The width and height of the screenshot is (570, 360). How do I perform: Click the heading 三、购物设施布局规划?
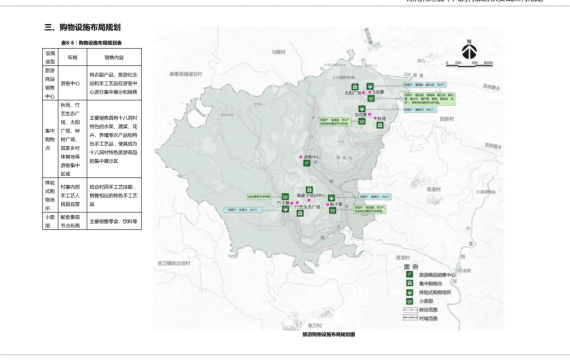83,27
